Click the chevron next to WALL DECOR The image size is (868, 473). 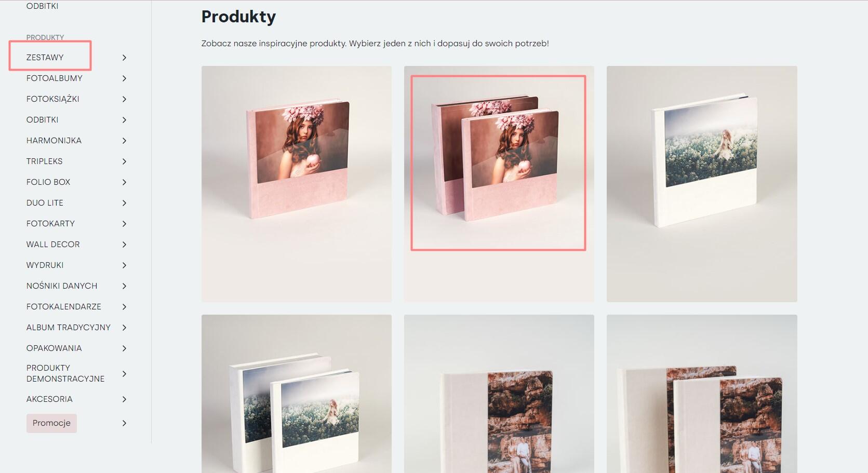[124, 245]
